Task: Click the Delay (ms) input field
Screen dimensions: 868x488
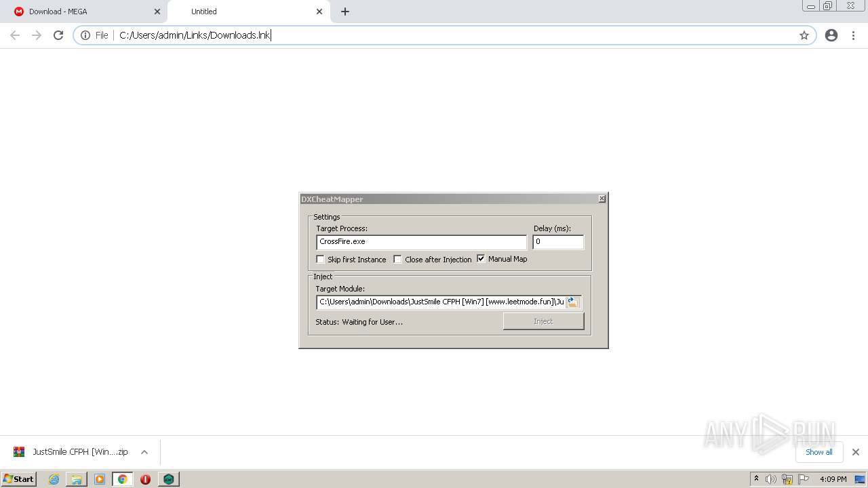Action: click(x=557, y=242)
